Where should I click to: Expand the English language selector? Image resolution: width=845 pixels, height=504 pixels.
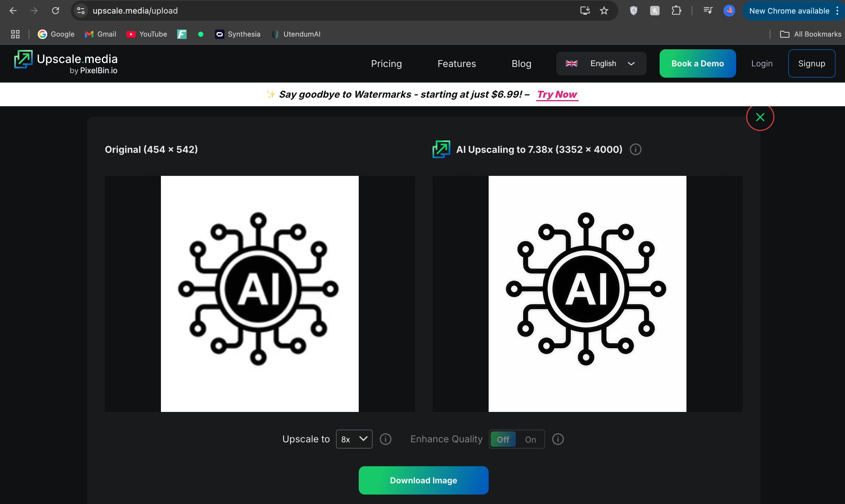[601, 63]
